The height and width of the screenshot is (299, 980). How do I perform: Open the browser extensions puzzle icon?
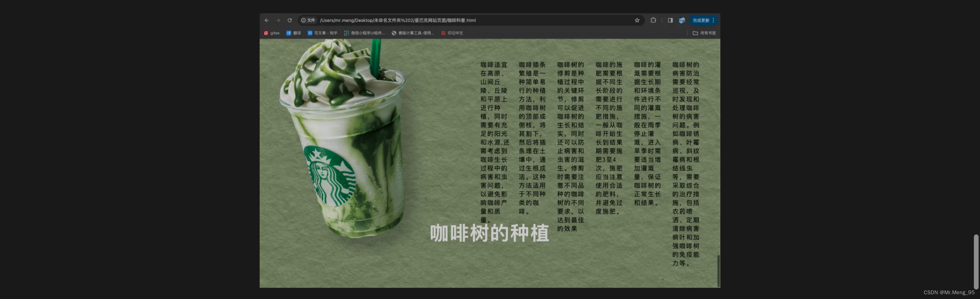tap(653, 20)
